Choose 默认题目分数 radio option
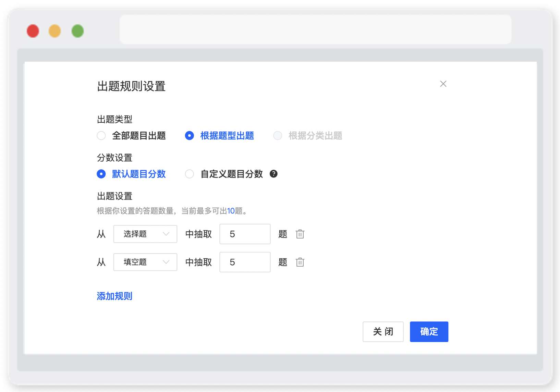Viewport: 560px width, 392px height. 101,174
